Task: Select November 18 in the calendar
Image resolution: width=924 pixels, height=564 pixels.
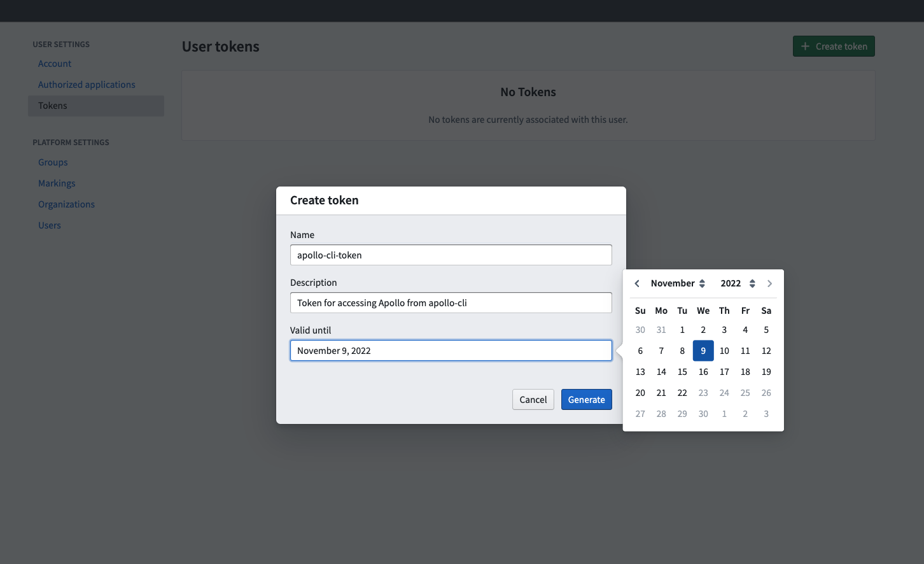Action: [745, 372]
